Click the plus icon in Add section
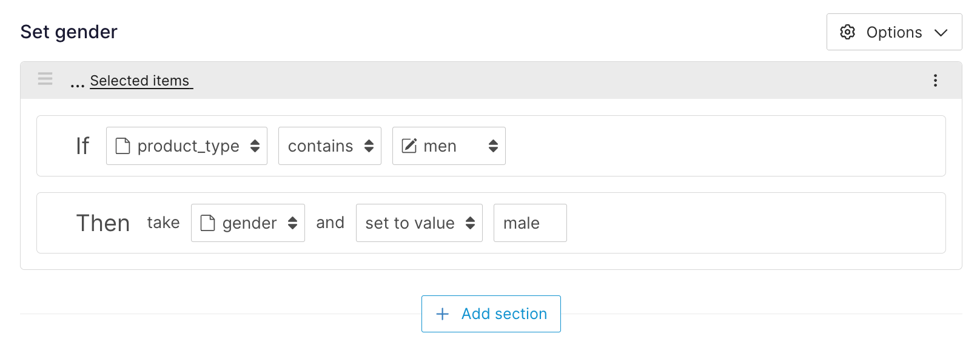The image size is (980, 353). tap(443, 314)
